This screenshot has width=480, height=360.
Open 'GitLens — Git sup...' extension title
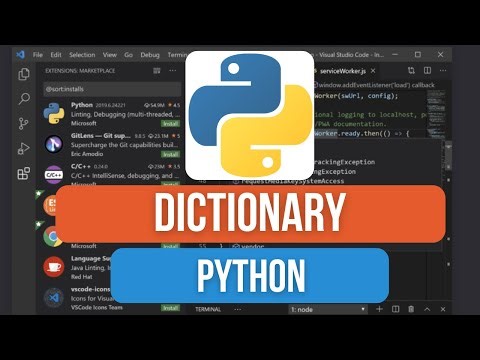pos(101,135)
